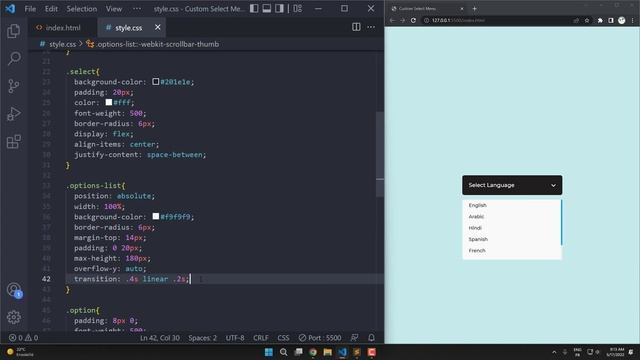The image size is (640, 360).
Task: Toggle secondary side bar layout icon
Action: [279, 8]
